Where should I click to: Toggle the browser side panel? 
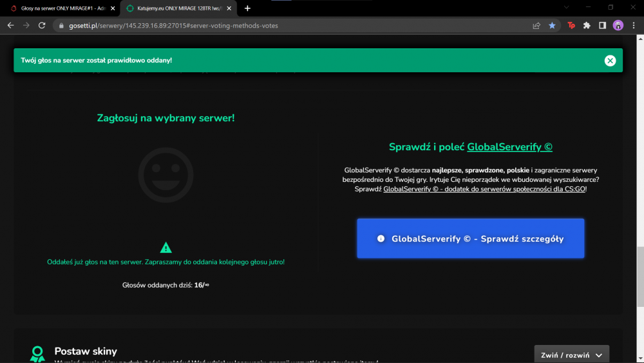(x=603, y=26)
